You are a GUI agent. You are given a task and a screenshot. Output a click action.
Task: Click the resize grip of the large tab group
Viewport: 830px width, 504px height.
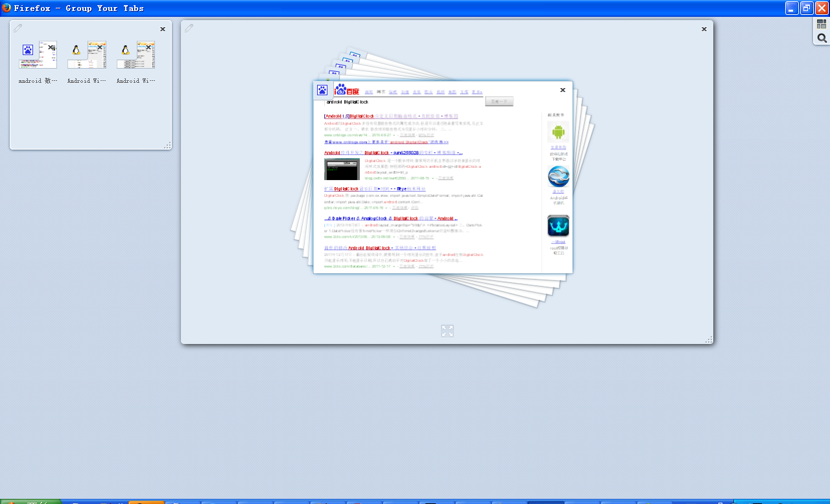click(709, 339)
